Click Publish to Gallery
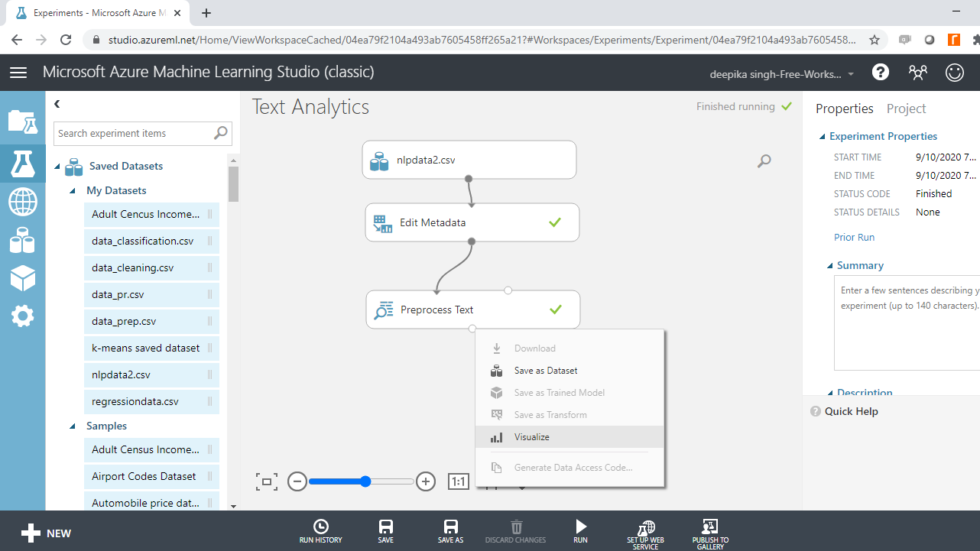 coord(711,534)
